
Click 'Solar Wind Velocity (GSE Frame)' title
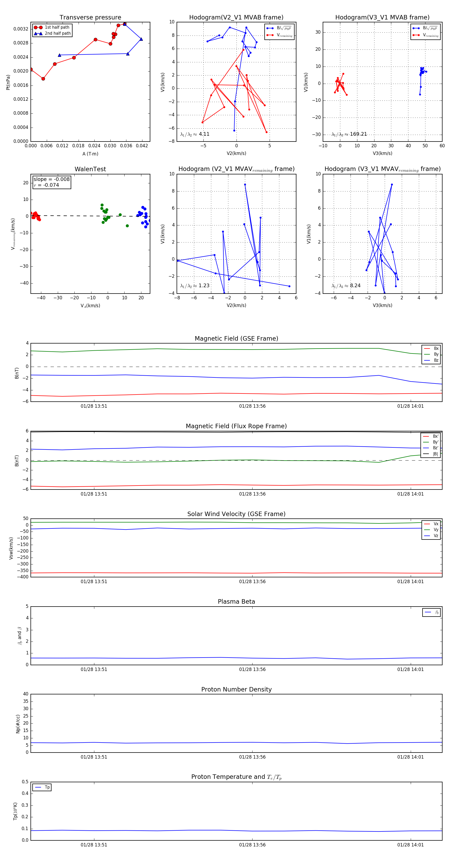pos(236,514)
